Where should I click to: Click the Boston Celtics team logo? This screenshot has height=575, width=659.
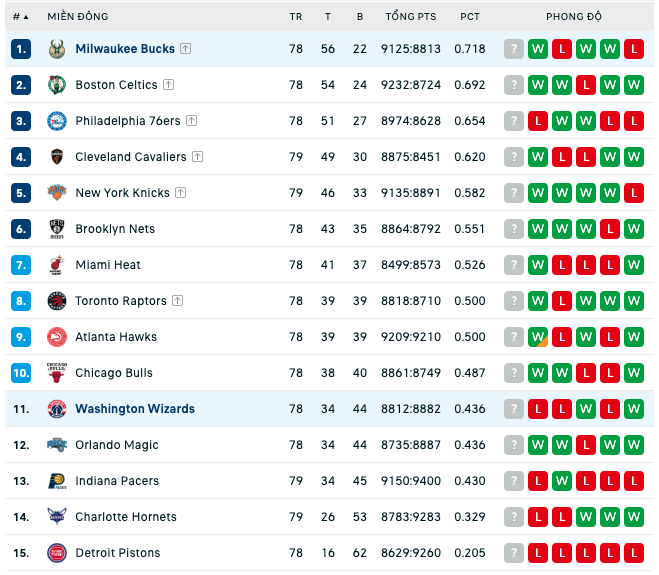57,85
